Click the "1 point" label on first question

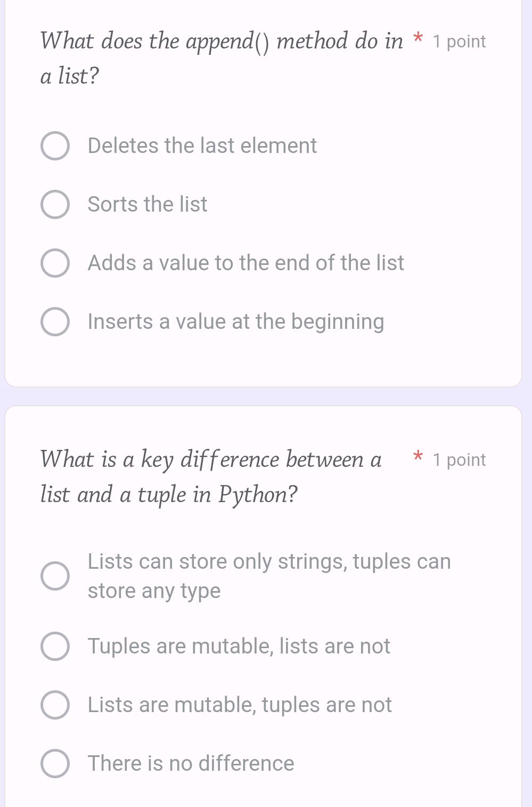coord(458,42)
